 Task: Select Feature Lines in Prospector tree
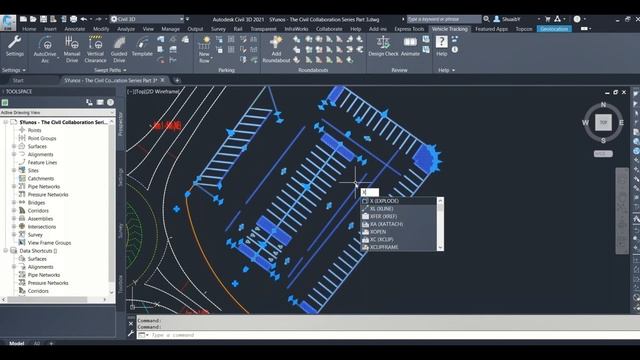tap(42, 162)
